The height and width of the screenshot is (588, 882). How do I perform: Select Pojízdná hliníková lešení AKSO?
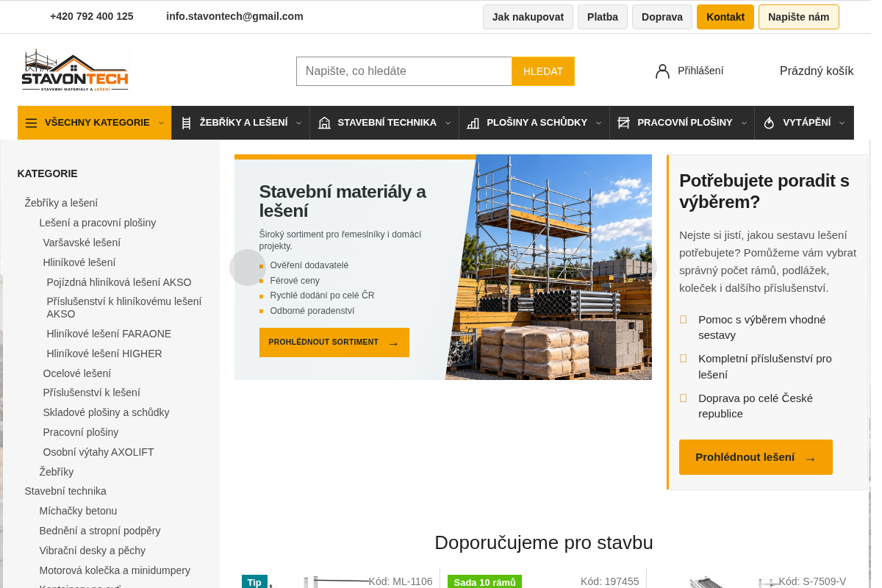click(119, 282)
